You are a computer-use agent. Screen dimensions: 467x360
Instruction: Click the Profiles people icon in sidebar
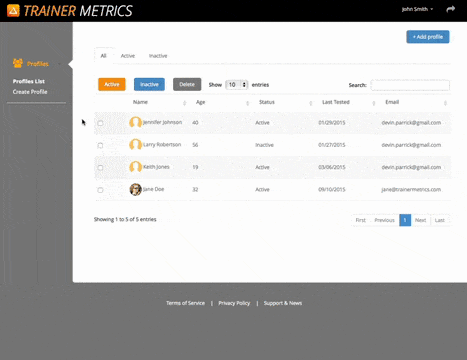pos(18,63)
